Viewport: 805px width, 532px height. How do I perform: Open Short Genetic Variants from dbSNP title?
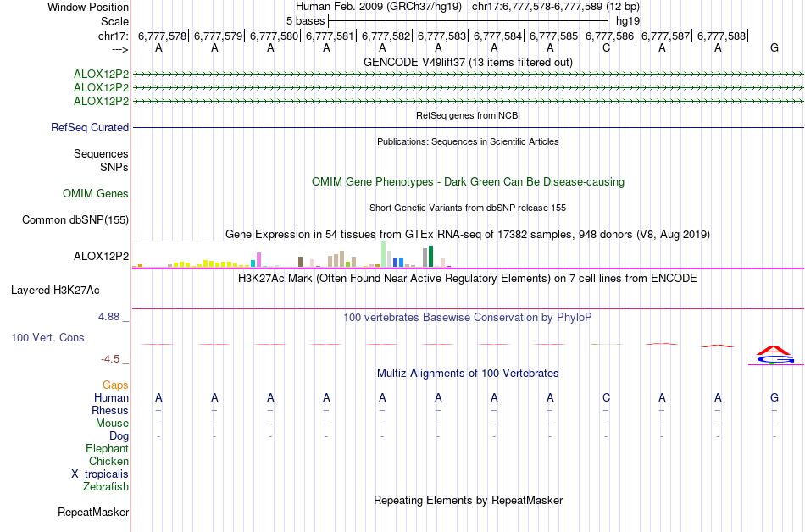click(x=468, y=208)
